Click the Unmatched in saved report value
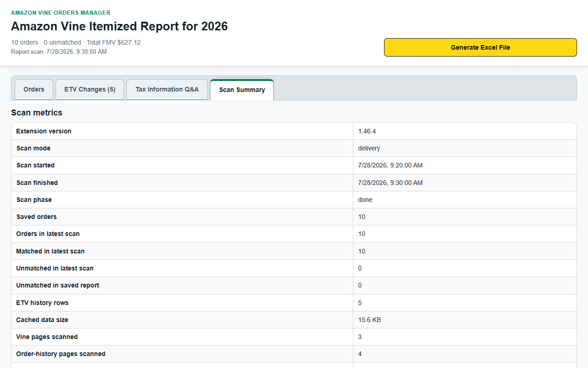The height and width of the screenshot is (368, 588). pyautogui.click(x=360, y=285)
